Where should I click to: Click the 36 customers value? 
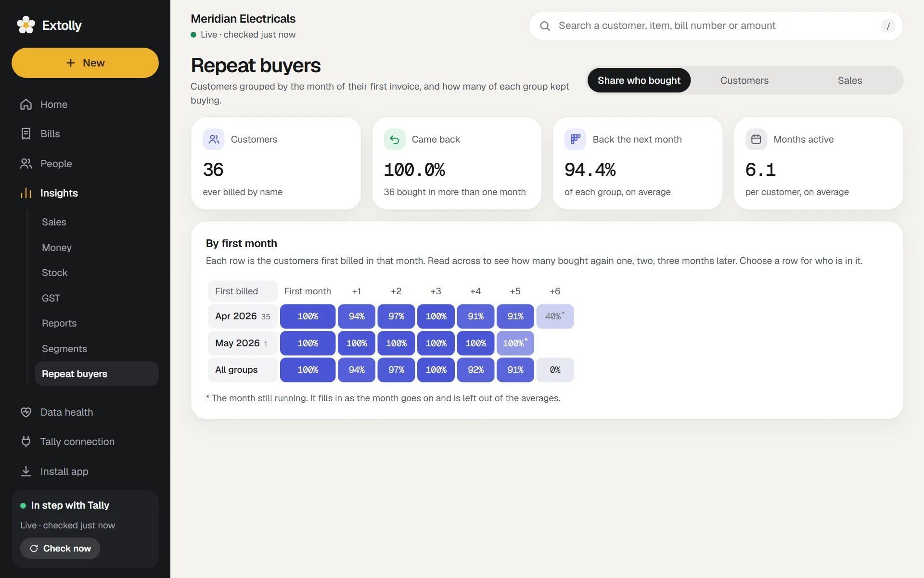click(x=213, y=170)
